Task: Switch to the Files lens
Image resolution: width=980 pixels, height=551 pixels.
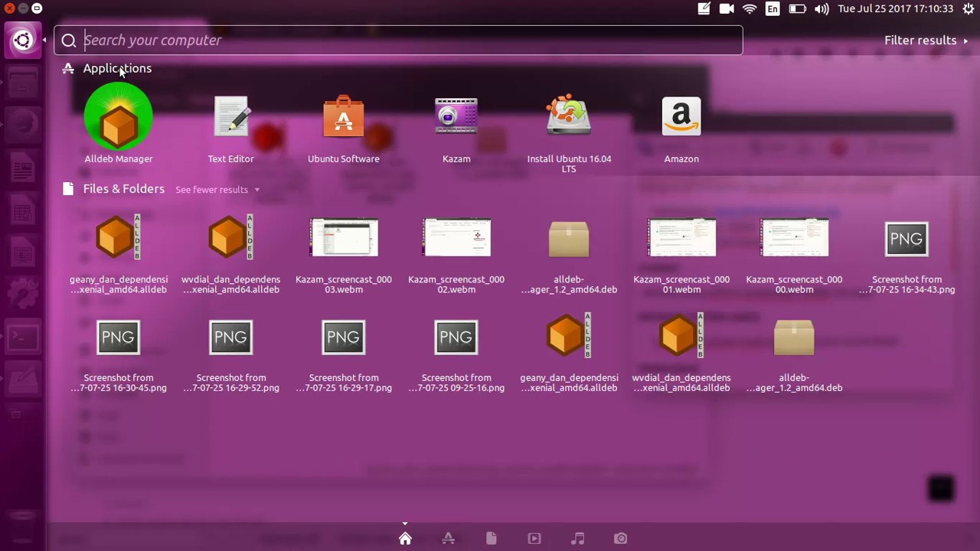Action: click(492, 539)
